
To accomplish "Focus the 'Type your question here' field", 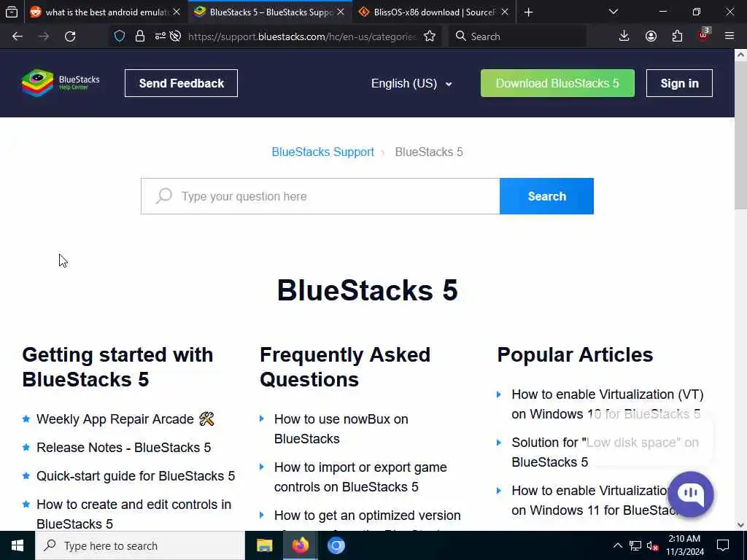I will point(320,196).
